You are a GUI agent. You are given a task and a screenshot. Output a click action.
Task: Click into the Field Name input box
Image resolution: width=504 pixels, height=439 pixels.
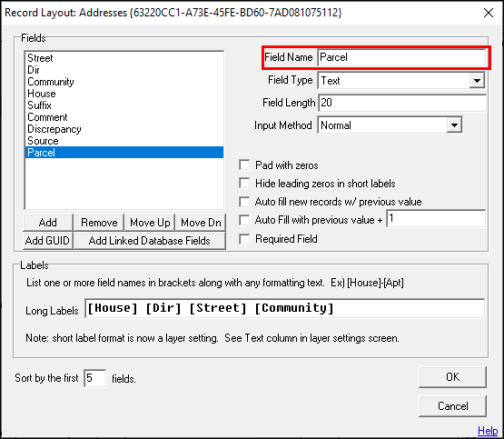(x=401, y=57)
